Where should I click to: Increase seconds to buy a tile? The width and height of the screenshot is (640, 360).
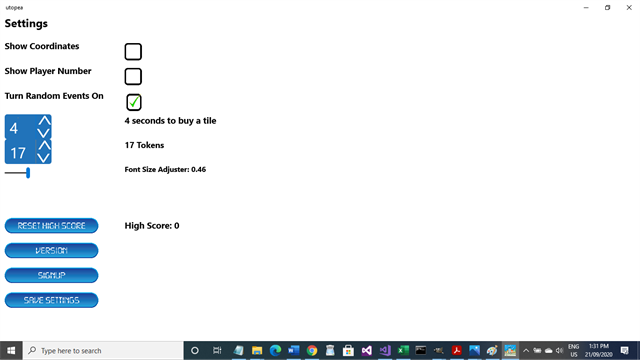point(44,121)
